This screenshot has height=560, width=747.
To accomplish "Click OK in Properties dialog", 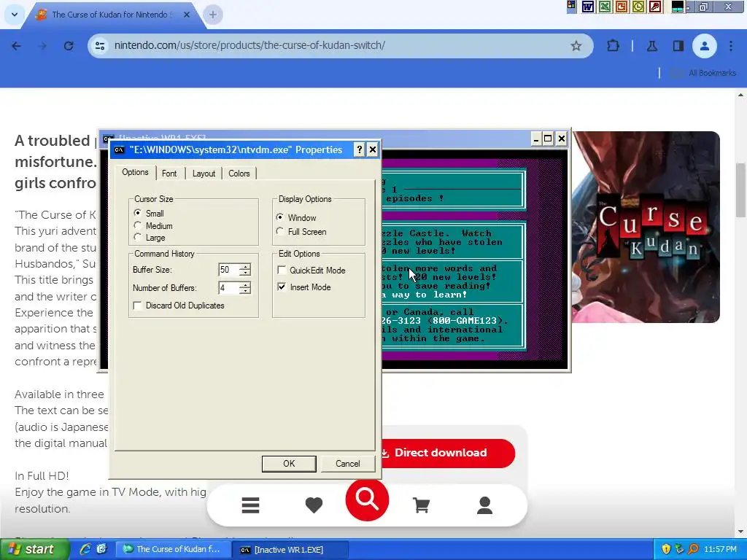I will click(x=289, y=463).
